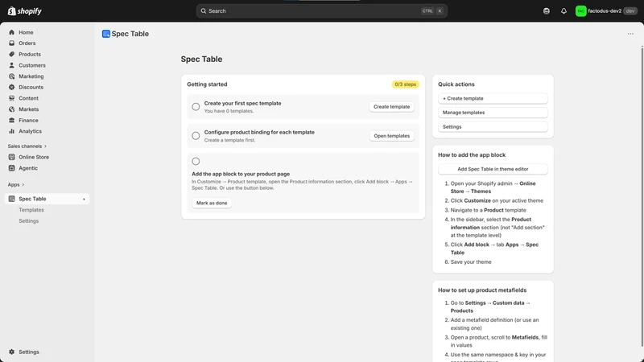
Task: Click 'How to set up product metafields' heading
Action: [x=482, y=290]
